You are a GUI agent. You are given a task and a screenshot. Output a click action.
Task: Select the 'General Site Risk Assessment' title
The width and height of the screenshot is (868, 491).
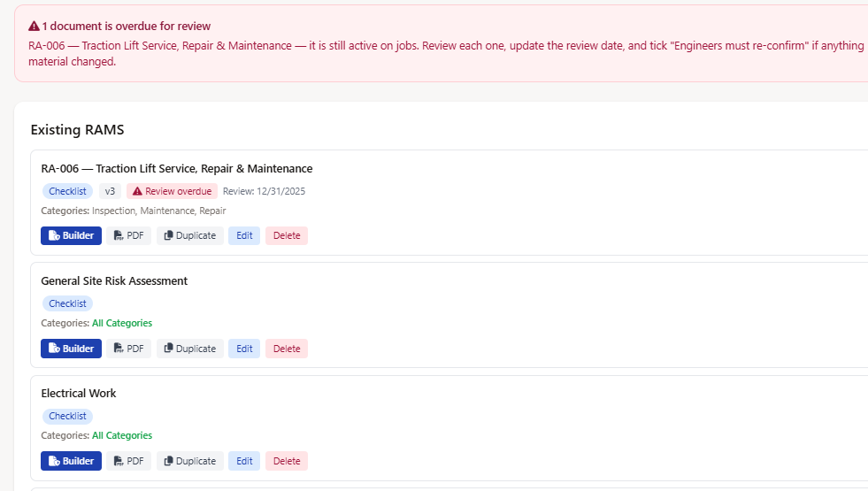pyautogui.click(x=114, y=280)
